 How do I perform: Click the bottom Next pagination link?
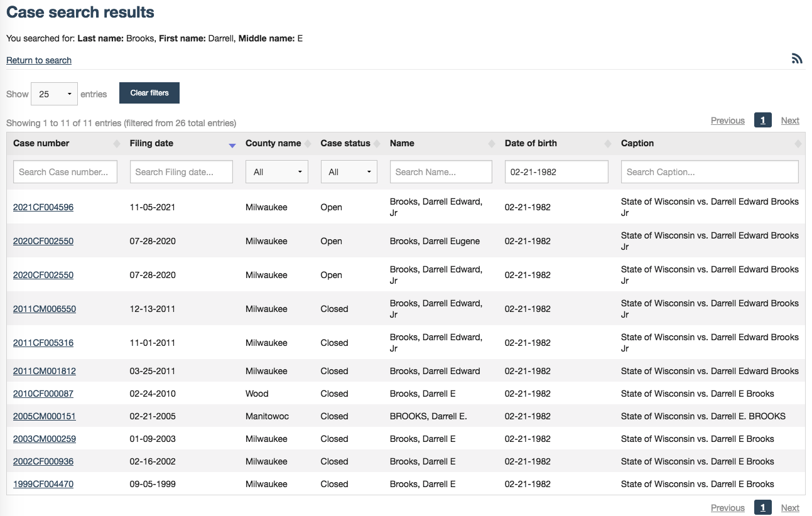tap(790, 508)
